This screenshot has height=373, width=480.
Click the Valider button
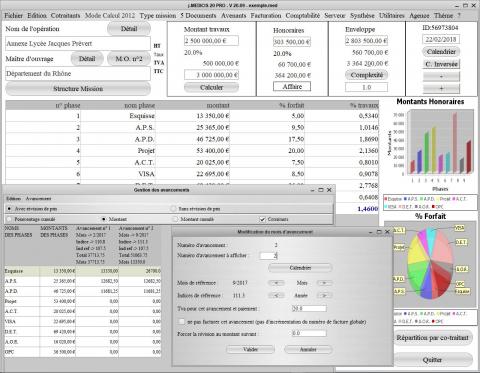click(x=251, y=349)
